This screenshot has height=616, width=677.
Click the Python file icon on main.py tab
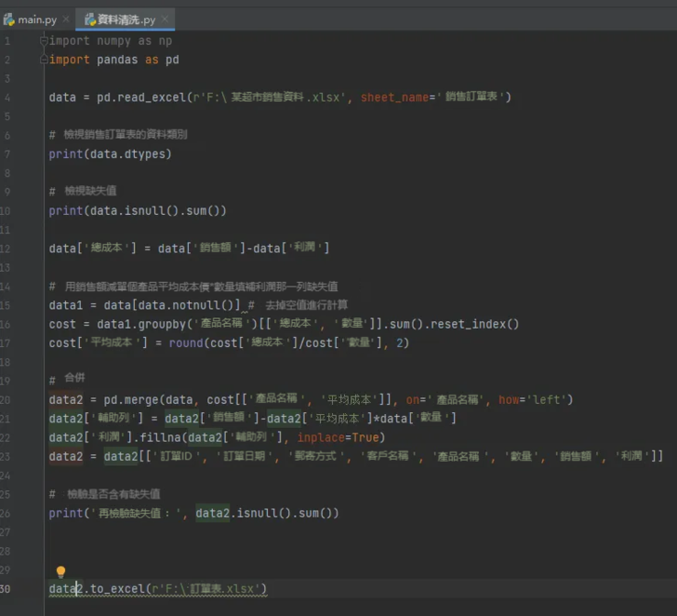9,20
